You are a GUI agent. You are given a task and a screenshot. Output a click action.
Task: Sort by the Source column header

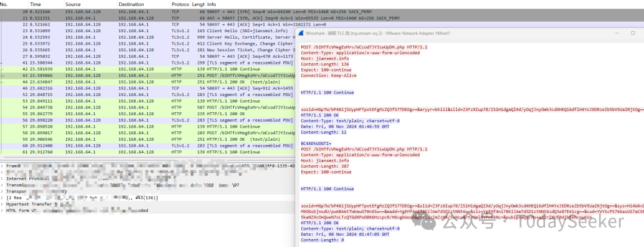pos(90,4)
